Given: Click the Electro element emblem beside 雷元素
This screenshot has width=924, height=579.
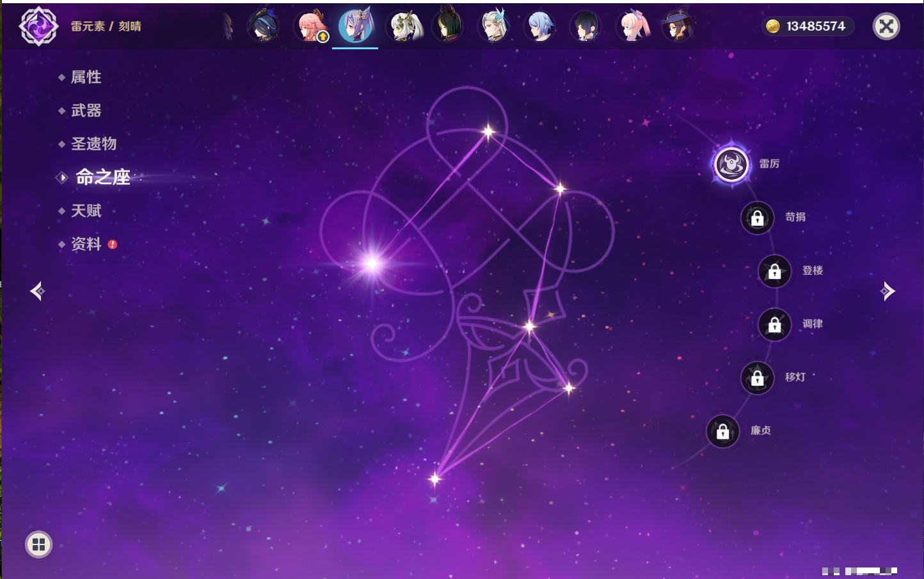Looking at the screenshot, I should click(38, 26).
